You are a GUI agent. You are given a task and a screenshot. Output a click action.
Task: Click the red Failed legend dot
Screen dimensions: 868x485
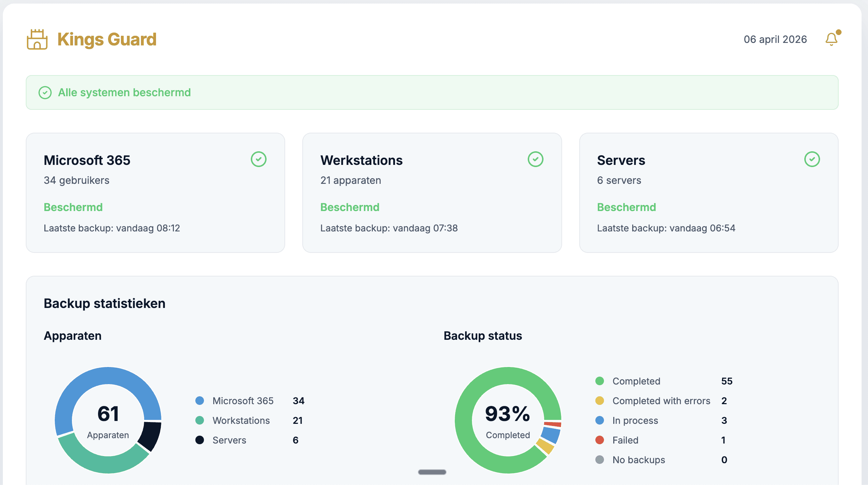600,440
